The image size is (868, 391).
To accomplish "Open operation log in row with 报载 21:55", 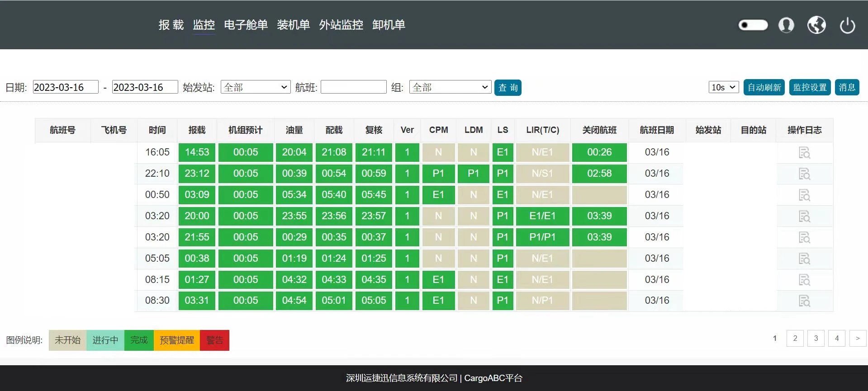I will (x=804, y=238).
